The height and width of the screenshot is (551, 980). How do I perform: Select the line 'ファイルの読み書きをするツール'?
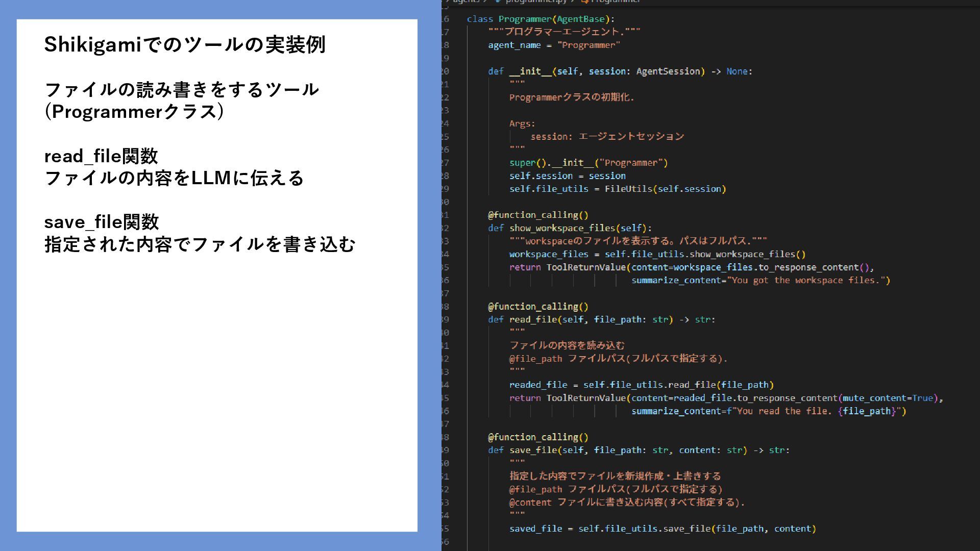point(182,90)
